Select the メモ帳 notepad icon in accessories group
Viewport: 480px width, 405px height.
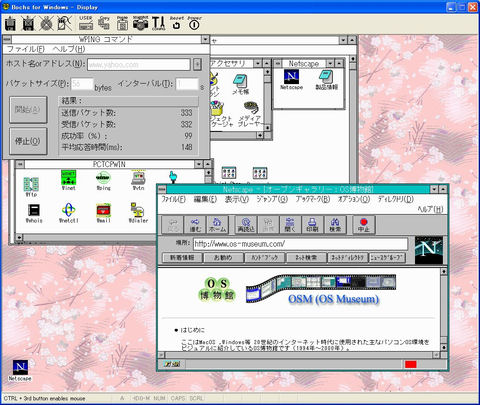[x=240, y=84]
